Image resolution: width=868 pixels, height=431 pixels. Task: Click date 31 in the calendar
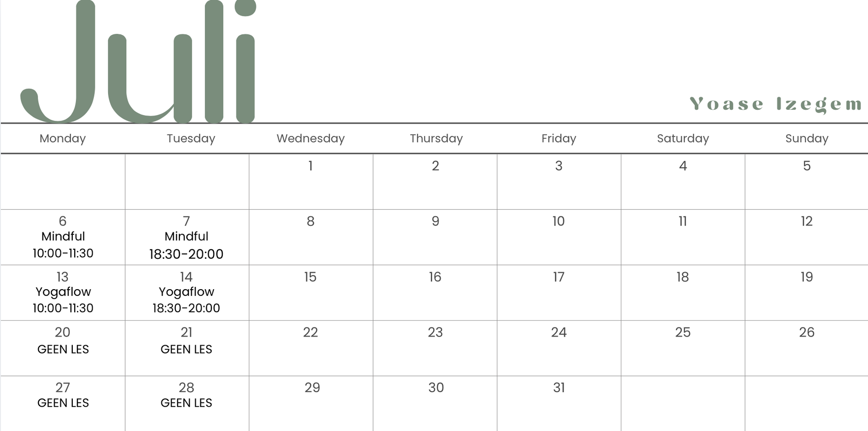[559, 388]
